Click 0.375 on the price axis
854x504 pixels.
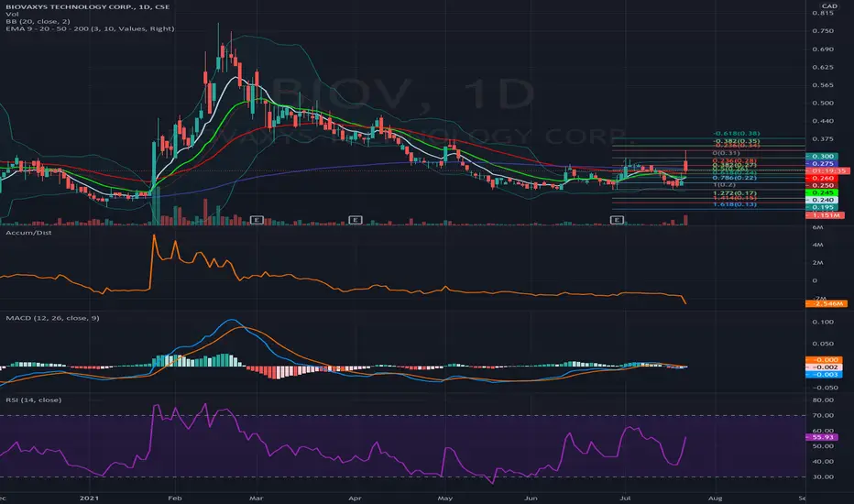coord(823,139)
